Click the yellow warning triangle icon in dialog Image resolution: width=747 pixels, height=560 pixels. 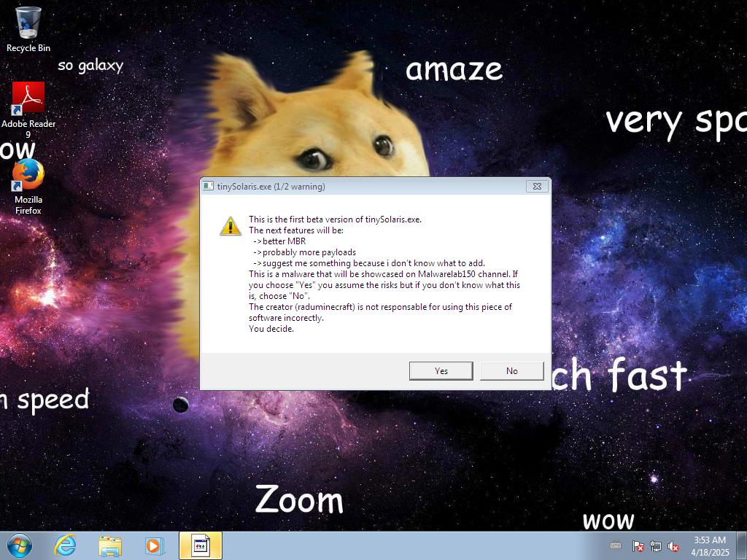pos(231,226)
